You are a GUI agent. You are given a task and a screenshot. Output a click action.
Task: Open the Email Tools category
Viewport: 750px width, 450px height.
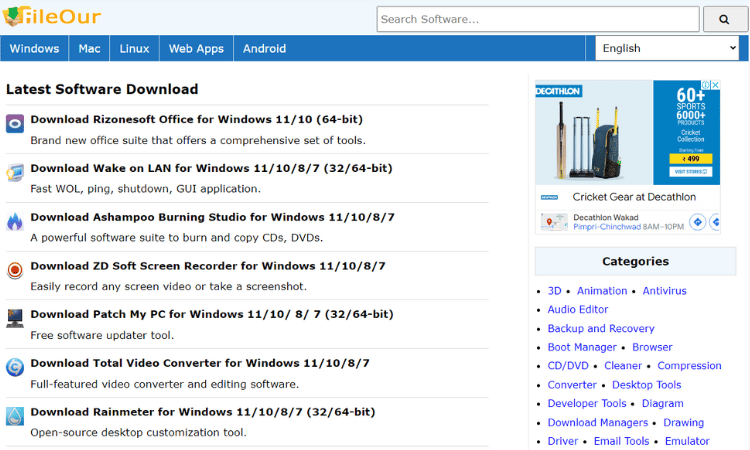pyautogui.click(x=622, y=441)
